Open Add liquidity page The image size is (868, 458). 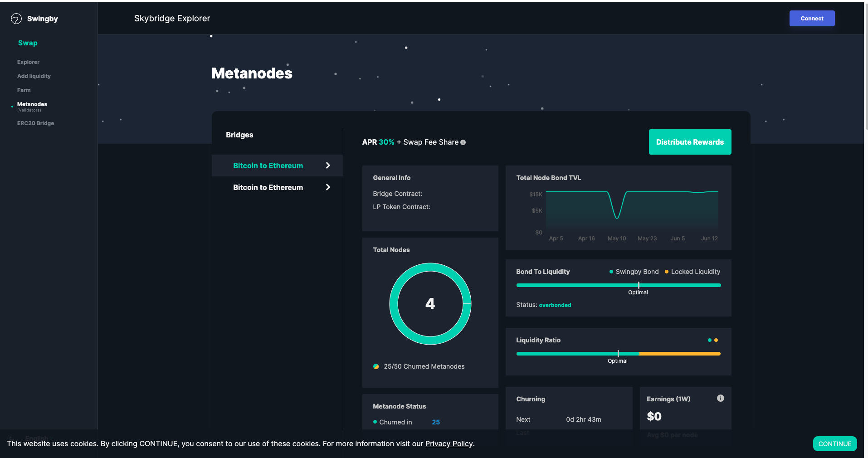click(x=34, y=76)
